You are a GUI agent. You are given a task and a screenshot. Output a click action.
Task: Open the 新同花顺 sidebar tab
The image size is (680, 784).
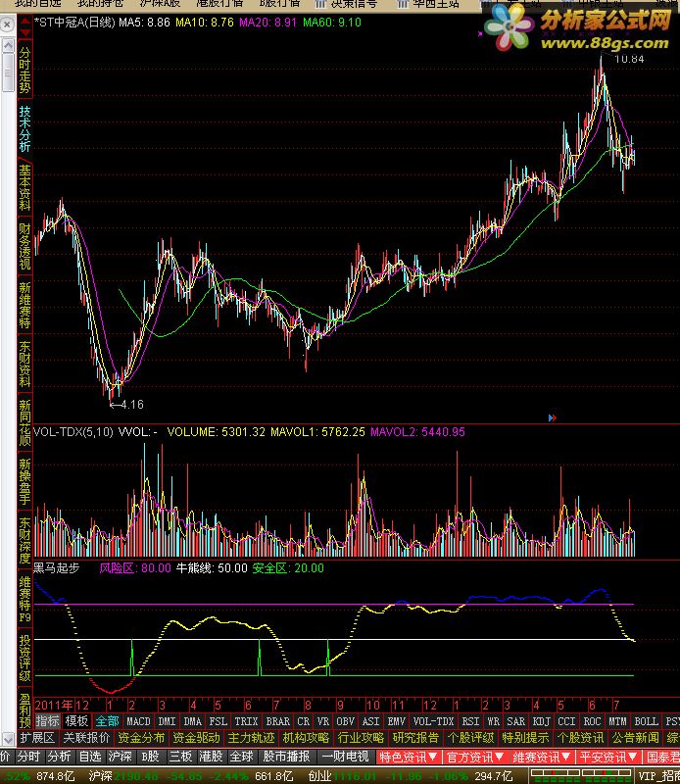click(24, 422)
